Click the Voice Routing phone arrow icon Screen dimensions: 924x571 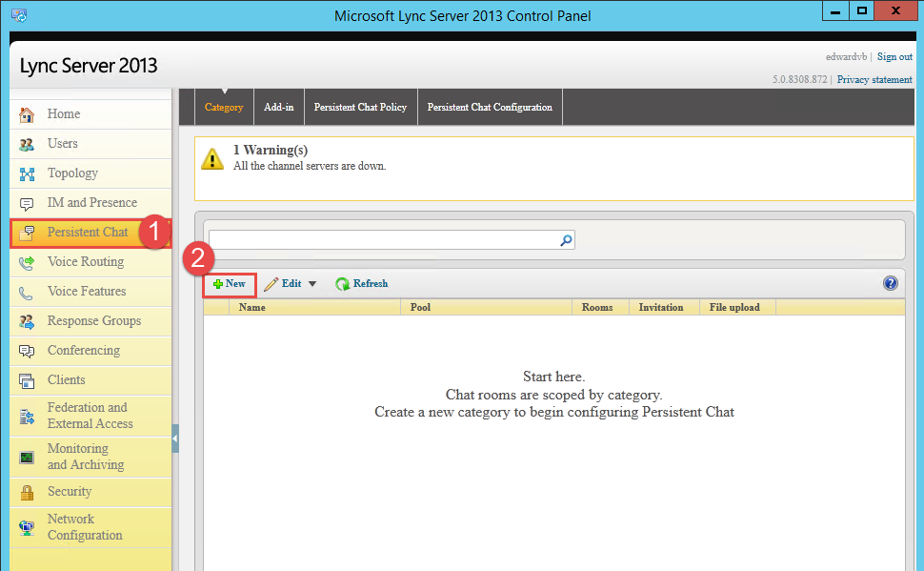pyautogui.click(x=27, y=262)
